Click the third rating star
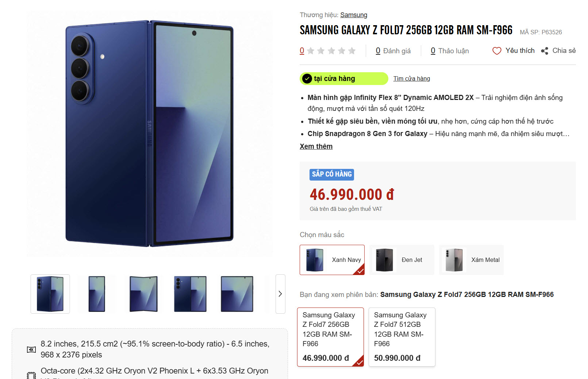 click(x=331, y=51)
